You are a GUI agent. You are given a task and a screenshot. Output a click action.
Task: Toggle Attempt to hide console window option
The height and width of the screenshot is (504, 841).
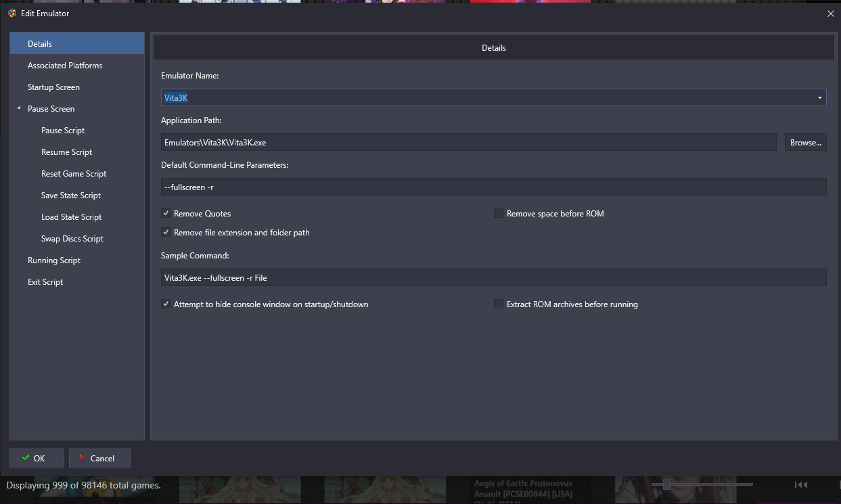click(x=166, y=304)
